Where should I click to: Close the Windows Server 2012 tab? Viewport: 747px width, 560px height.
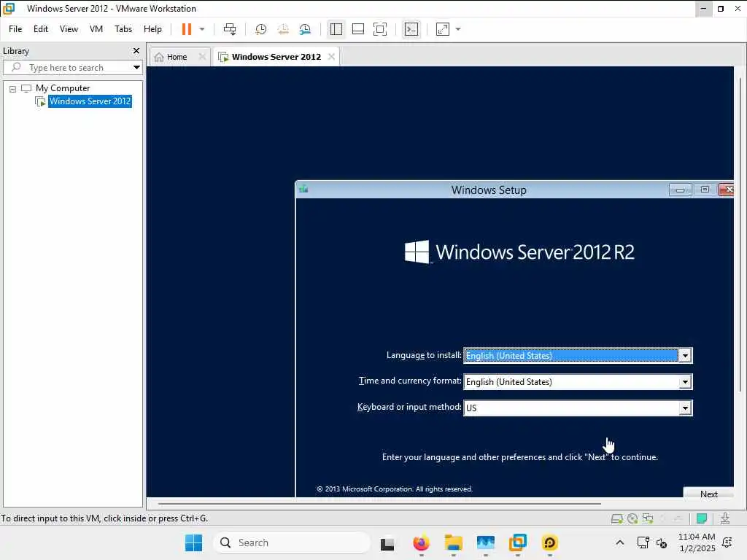coord(331,57)
